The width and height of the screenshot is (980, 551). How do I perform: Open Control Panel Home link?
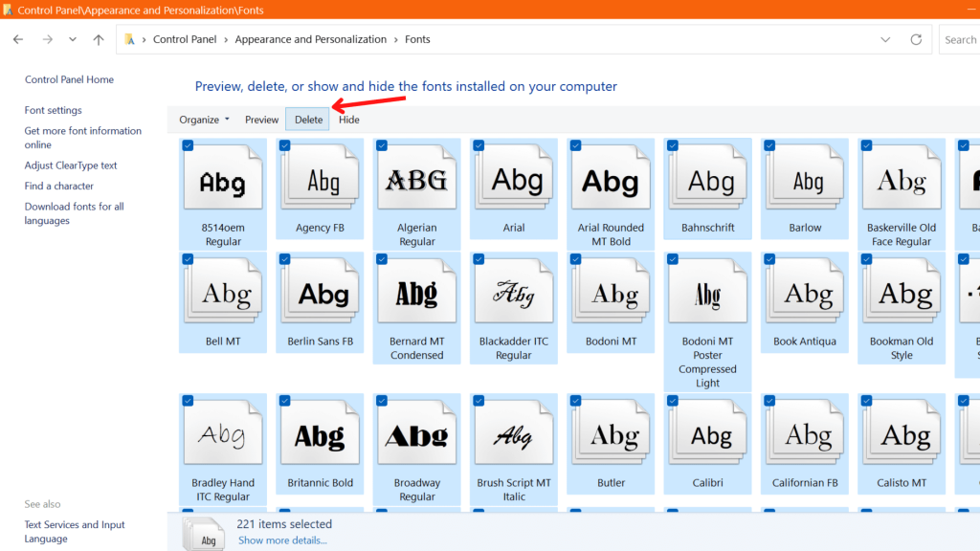69,79
